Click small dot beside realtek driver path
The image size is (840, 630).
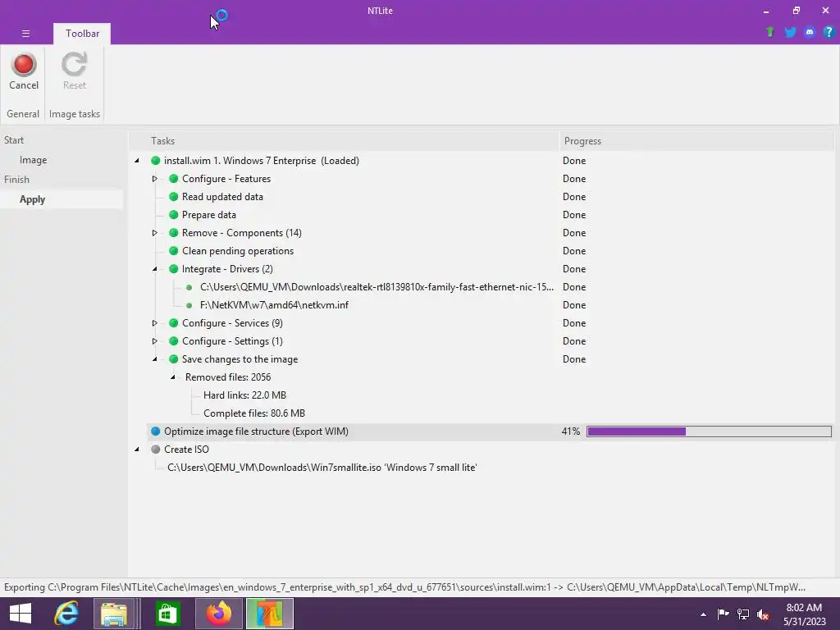click(x=189, y=288)
